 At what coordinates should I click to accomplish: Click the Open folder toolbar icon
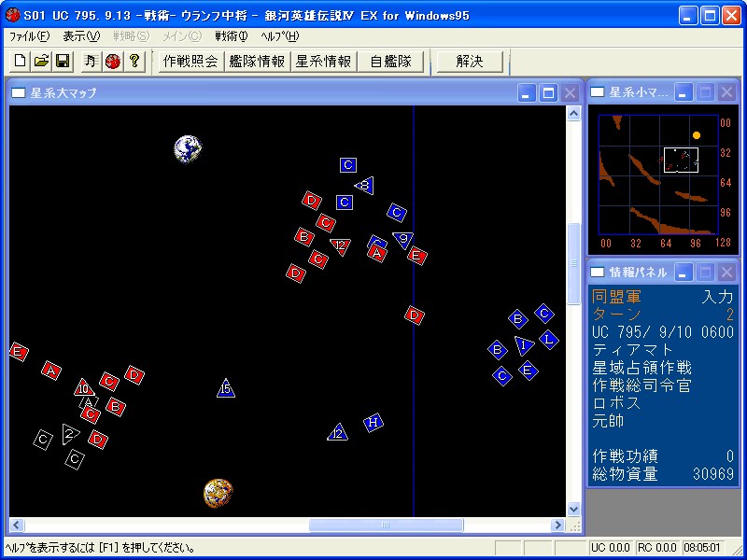point(41,62)
